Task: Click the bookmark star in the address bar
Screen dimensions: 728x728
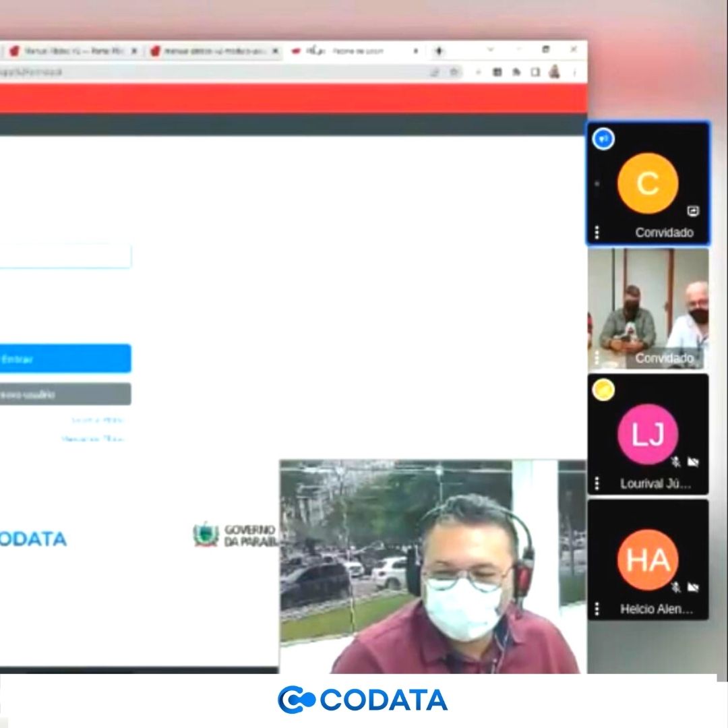Action: click(454, 71)
